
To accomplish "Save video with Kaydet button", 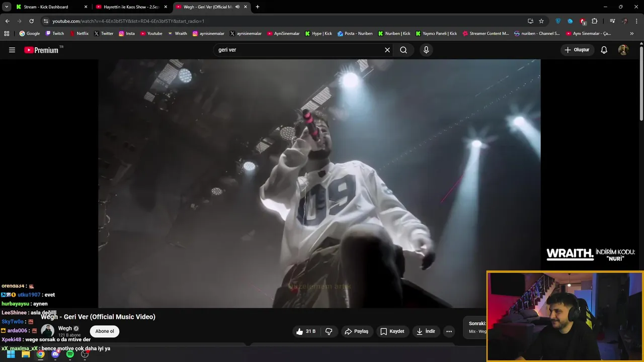I will click(x=392, y=331).
